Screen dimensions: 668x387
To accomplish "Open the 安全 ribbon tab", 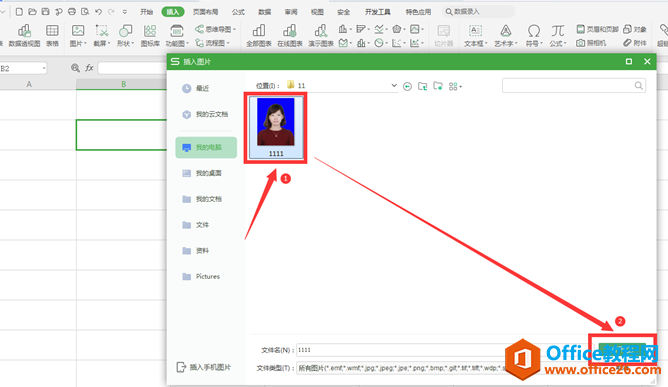I will [343, 12].
